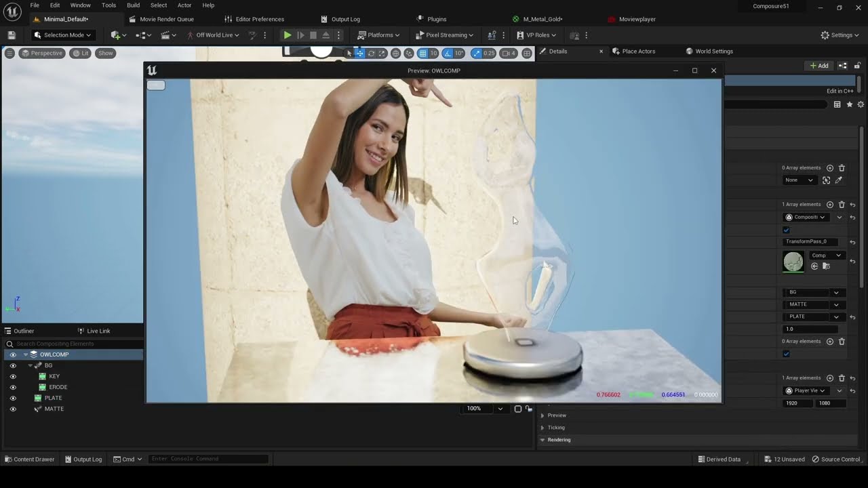The width and height of the screenshot is (868, 488).
Task: Toggle rotation snap angle icon
Action: 448,54
